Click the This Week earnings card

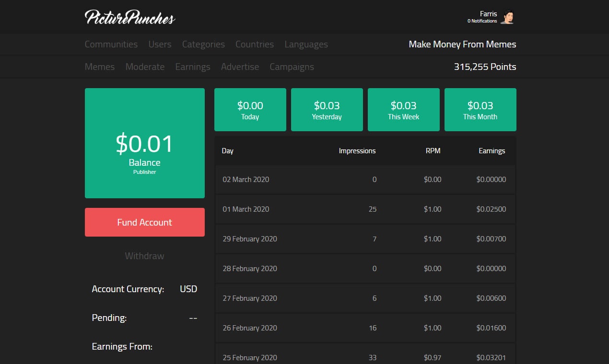click(404, 110)
